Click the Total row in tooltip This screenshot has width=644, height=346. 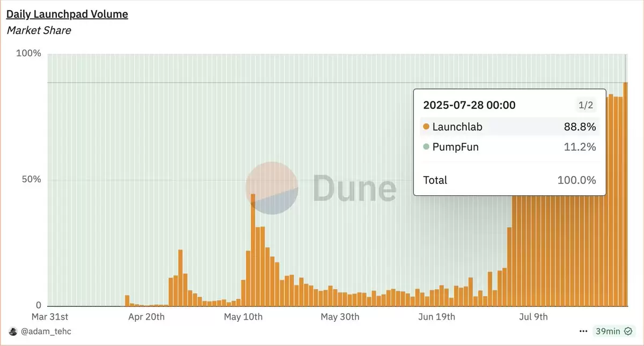[509, 180]
